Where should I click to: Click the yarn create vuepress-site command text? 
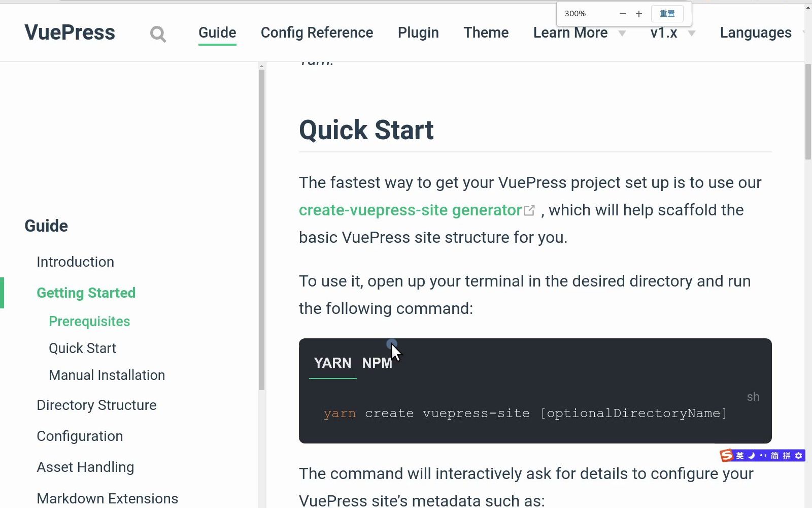525,413
